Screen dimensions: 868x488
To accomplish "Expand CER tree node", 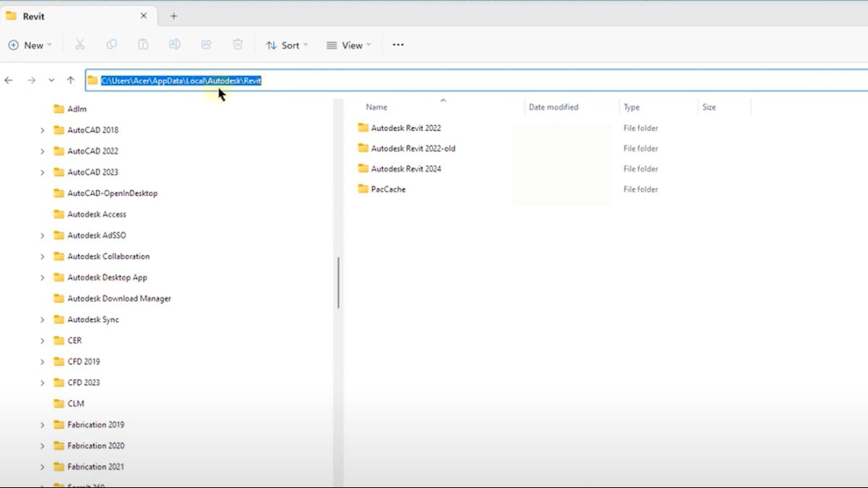I will tap(42, 341).
